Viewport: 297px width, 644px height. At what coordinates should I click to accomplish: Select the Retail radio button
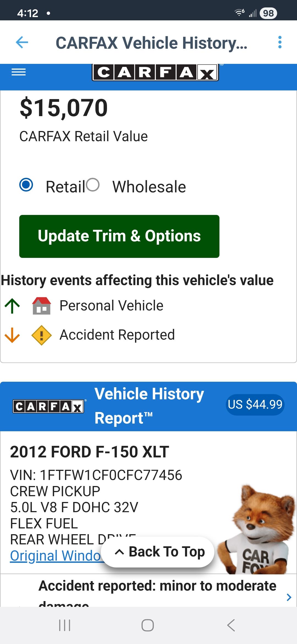pos(26,185)
